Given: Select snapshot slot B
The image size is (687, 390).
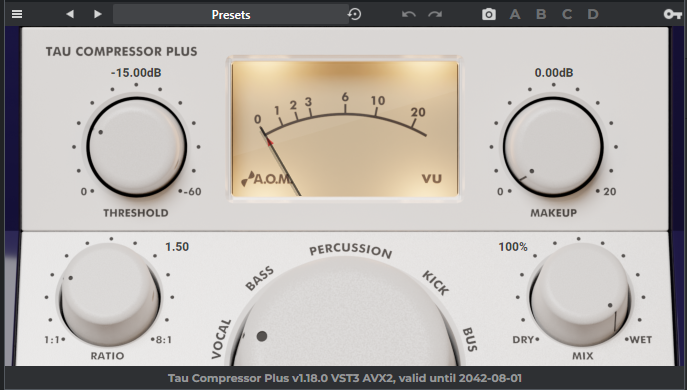Looking at the screenshot, I should (x=541, y=14).
